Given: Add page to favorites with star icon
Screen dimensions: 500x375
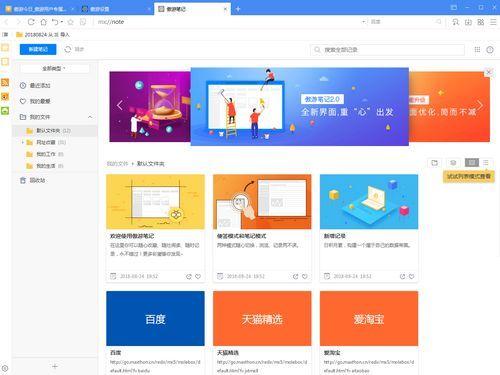Looking at the screenshot, I should click(71, 22).
